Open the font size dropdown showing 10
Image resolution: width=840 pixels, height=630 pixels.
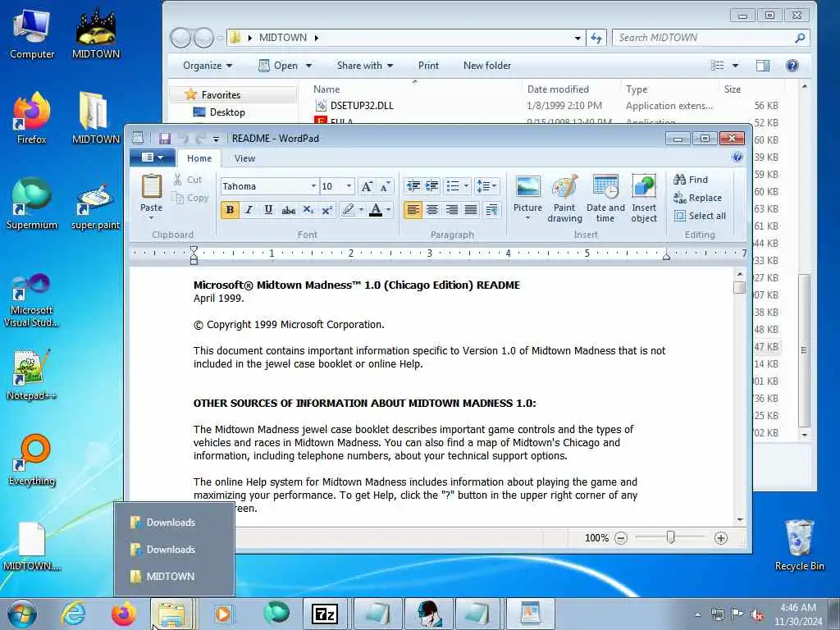349,186
